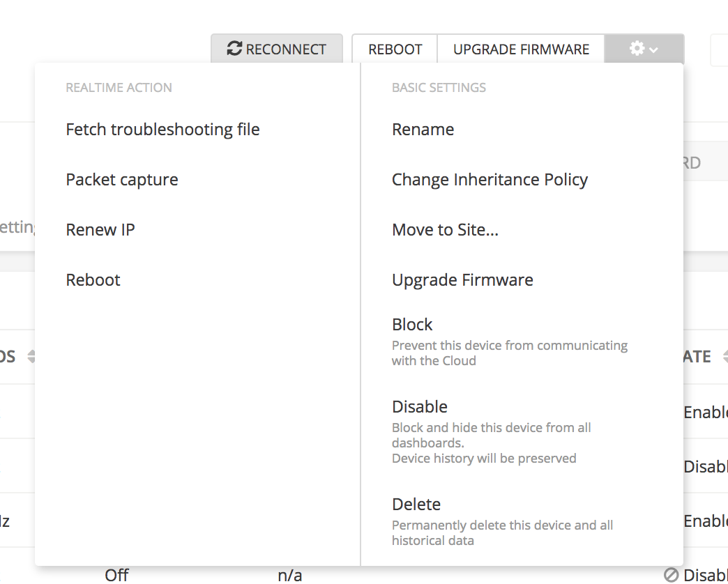The height and width of the screenshot is (584, 728).
Task: Open the gear settings dropdown
Action: coord(644,49)
